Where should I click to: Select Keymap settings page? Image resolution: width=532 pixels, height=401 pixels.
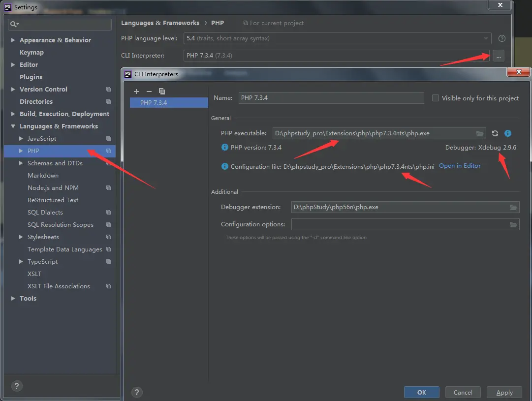pyautogui.click(x=31, y=53)
